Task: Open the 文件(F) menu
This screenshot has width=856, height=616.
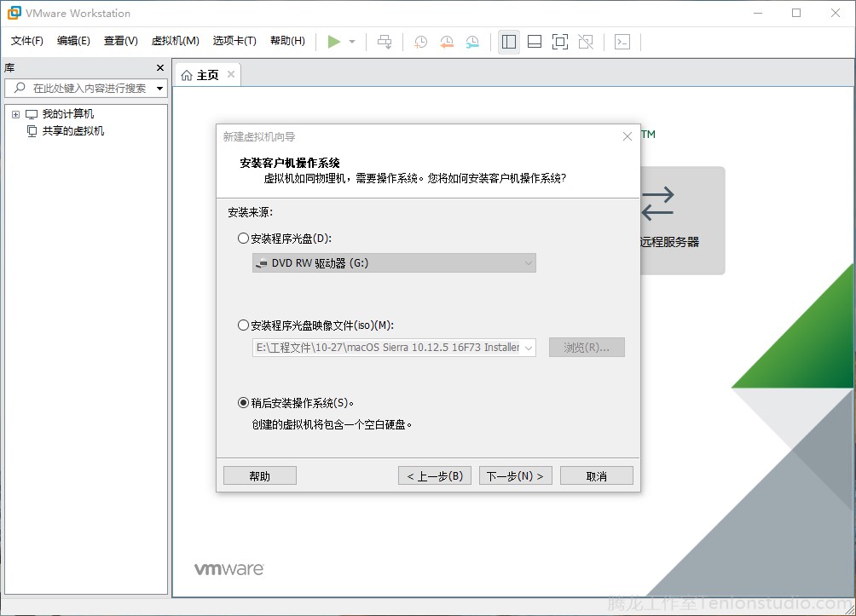Action: click(27, 41)
